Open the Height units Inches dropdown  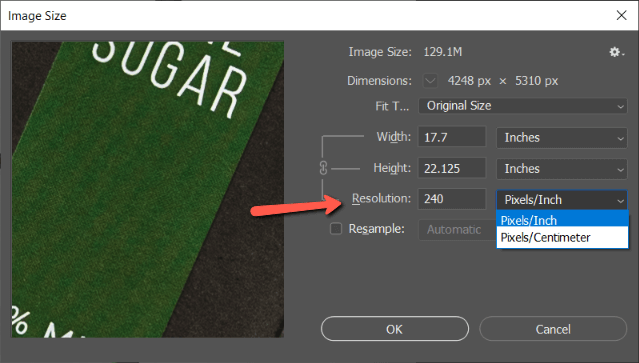[562, 169]
